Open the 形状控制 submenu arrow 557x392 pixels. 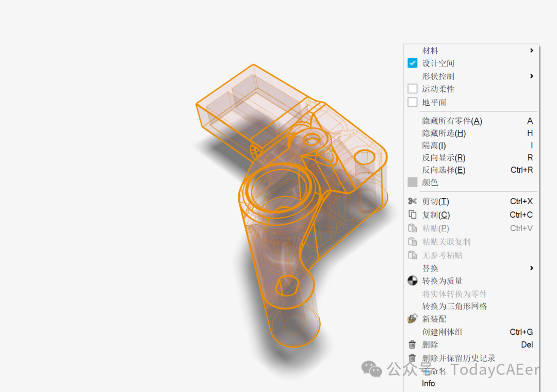(x=531, y=76)
